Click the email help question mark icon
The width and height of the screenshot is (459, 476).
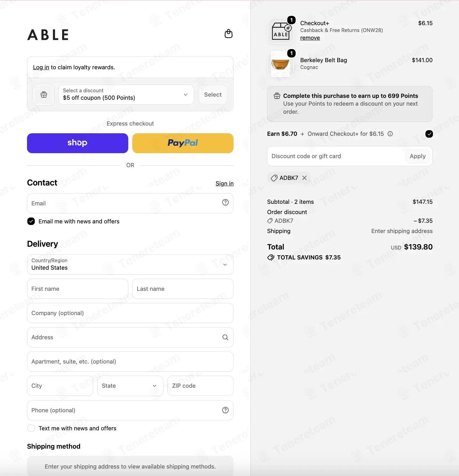click(225, 202)
